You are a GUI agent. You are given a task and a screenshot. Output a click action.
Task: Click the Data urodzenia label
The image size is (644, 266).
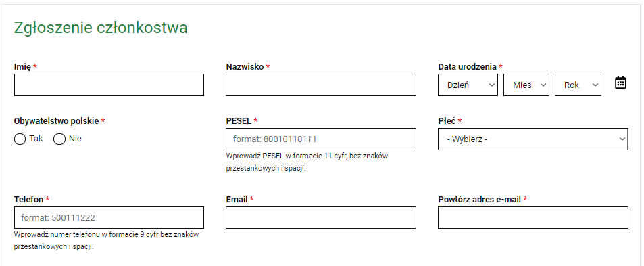tap(468, 66)
